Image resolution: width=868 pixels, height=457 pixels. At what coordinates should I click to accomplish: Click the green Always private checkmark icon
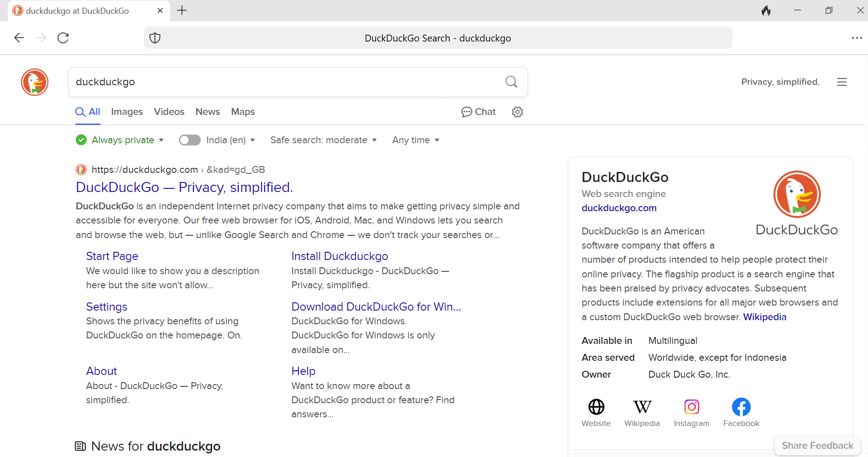point(81,140)
